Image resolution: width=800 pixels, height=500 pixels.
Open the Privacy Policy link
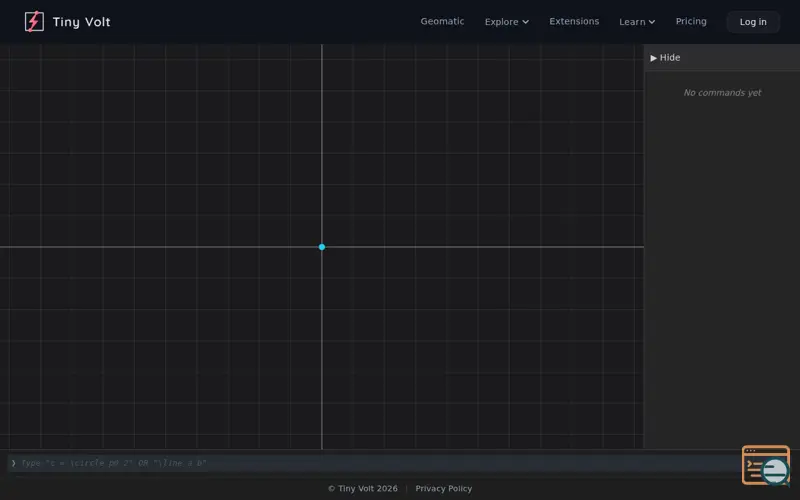[x=443, y=488]
